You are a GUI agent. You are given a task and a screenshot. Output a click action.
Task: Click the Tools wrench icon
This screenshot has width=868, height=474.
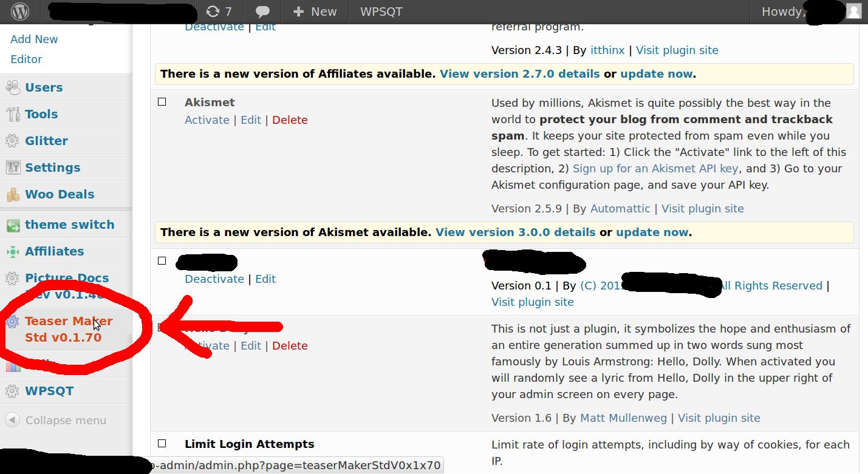[13, 114]
